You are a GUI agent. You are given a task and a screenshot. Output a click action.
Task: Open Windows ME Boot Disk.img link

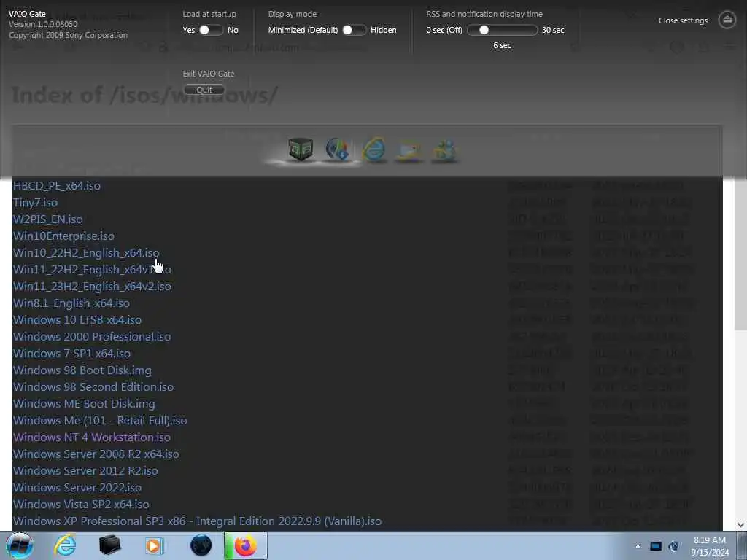[x=84, y=404]
